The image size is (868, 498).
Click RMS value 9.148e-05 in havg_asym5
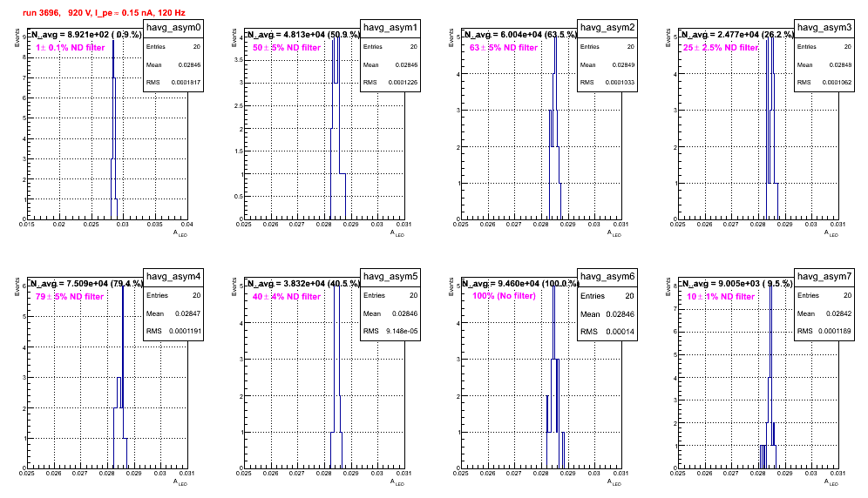pos(406,331)
